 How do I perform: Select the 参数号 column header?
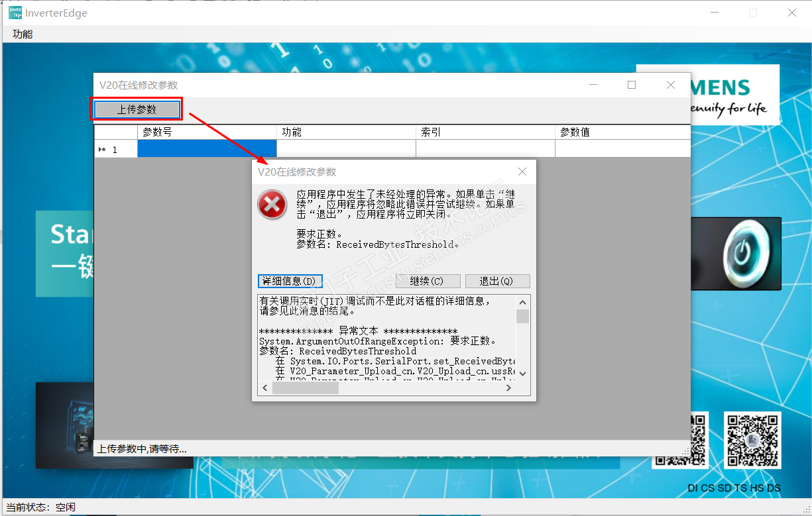[207, 132]
